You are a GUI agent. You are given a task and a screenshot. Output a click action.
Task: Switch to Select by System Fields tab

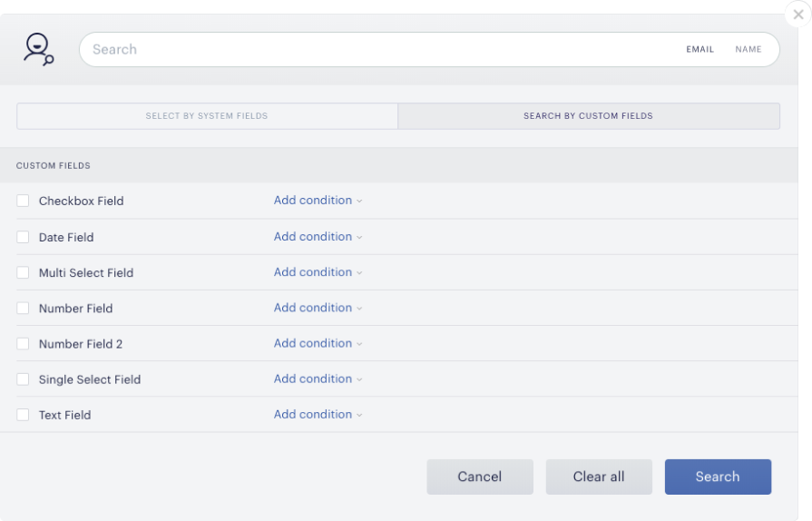click(207, 116)
